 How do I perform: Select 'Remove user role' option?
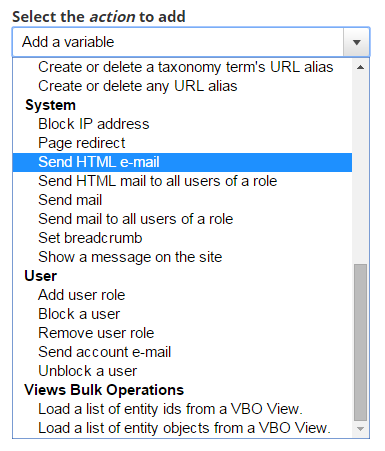click(x=182, y=333)
